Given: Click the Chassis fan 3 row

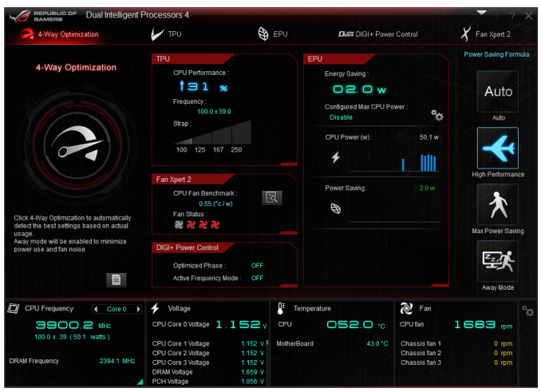Looking at the screenshot, I should click(456, 362).
